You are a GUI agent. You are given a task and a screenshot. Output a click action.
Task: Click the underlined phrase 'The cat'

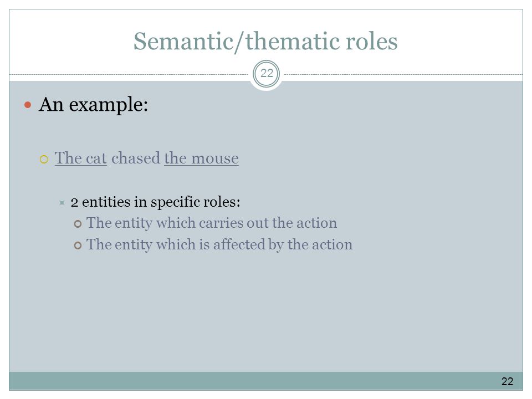coord(81,158)
